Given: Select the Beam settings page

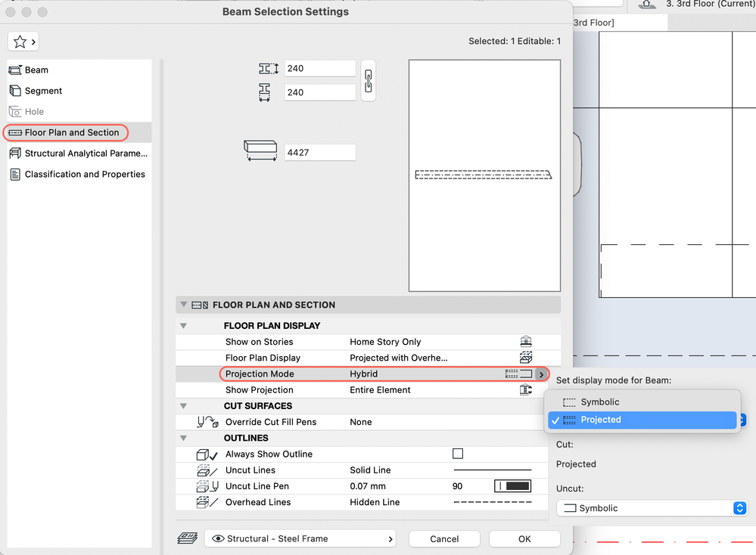Looking at the screenshot, I should coord(79,70).
